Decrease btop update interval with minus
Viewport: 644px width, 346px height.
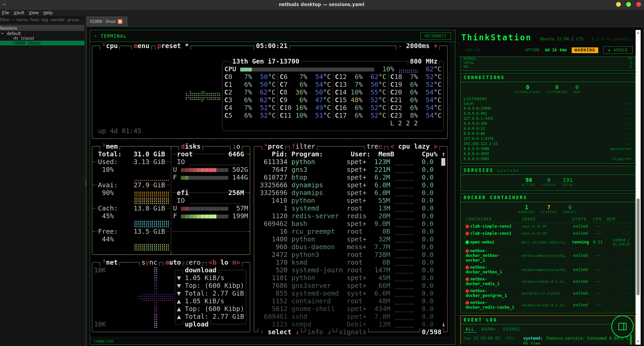click(x=400, y=46)
